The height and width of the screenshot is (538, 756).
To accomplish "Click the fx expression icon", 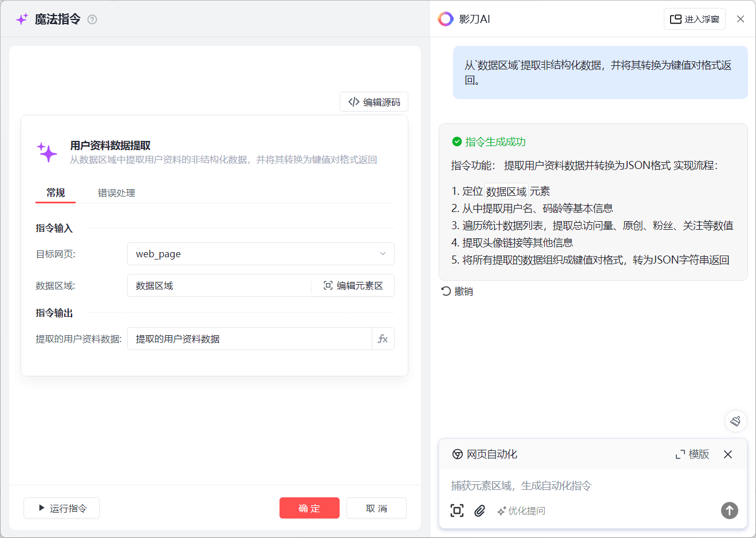I will 383,339.
